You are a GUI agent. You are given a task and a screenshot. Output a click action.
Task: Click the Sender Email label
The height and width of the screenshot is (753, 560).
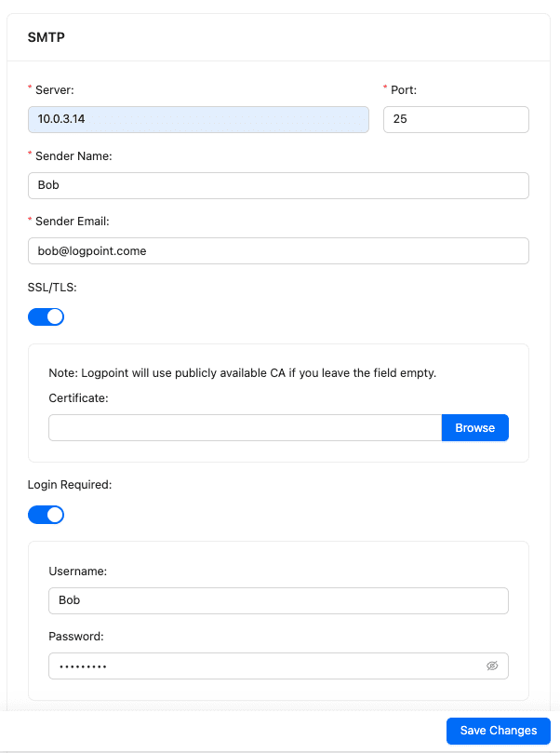pyautogui.click(x=73, y=222)
